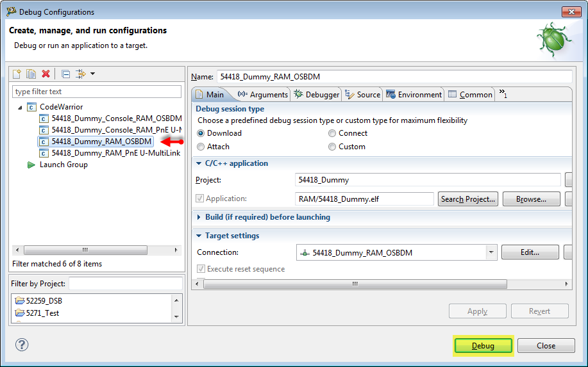588x367 pixels.
Task: Click the 52259_DSB project folder icon
Action: click(x=19, y=300)
